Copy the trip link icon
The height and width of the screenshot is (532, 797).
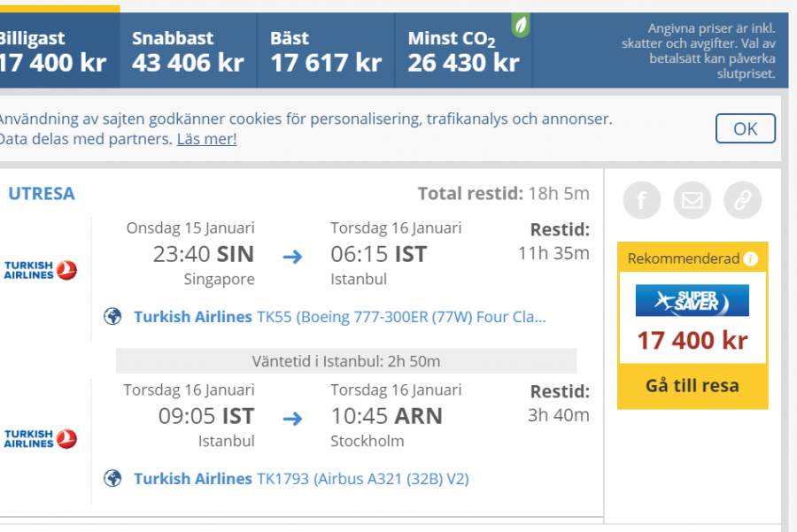coord(742,201)
